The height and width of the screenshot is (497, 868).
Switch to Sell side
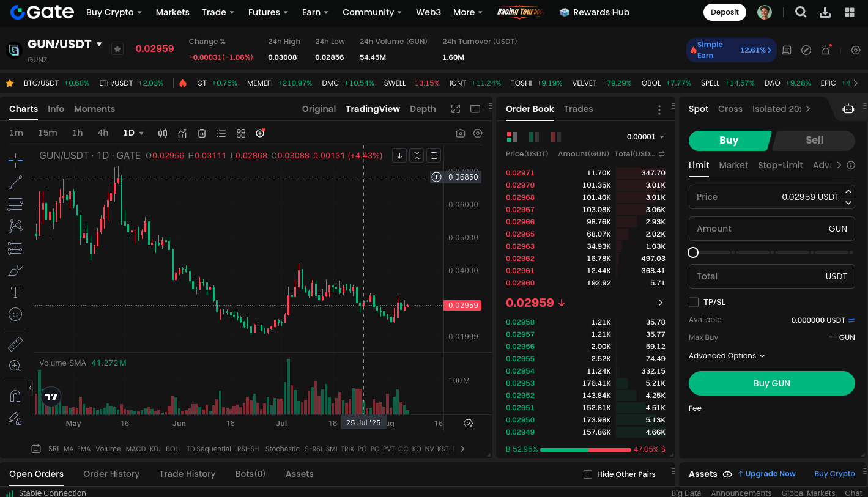click(x=814, y=140)
